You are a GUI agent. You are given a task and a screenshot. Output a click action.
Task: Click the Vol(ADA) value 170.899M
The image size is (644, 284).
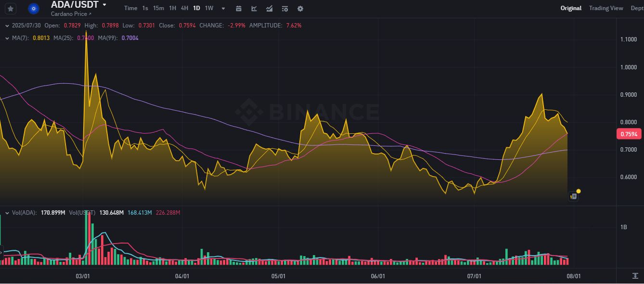[53, 212]
